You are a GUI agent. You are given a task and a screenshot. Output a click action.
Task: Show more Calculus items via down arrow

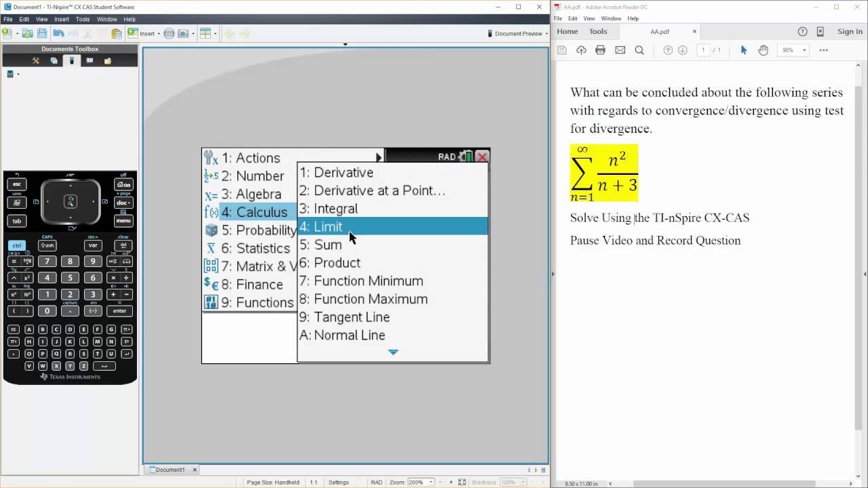pos(393,352)
